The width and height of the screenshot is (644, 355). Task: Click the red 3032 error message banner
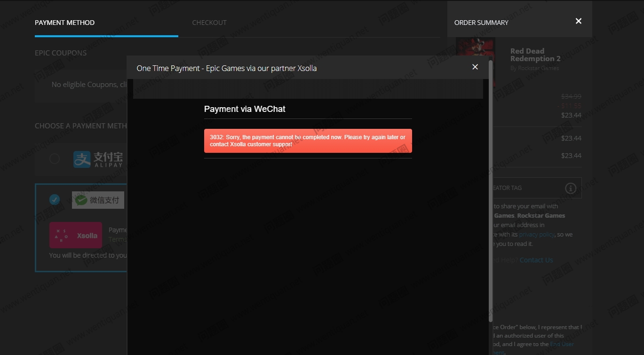tap(308, 141)
